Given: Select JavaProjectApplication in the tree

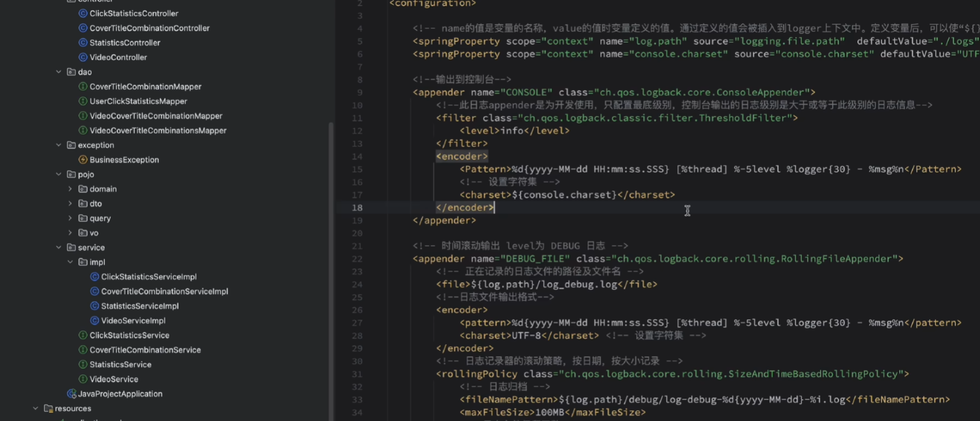Looking at the screenshot, I should 120,394.
